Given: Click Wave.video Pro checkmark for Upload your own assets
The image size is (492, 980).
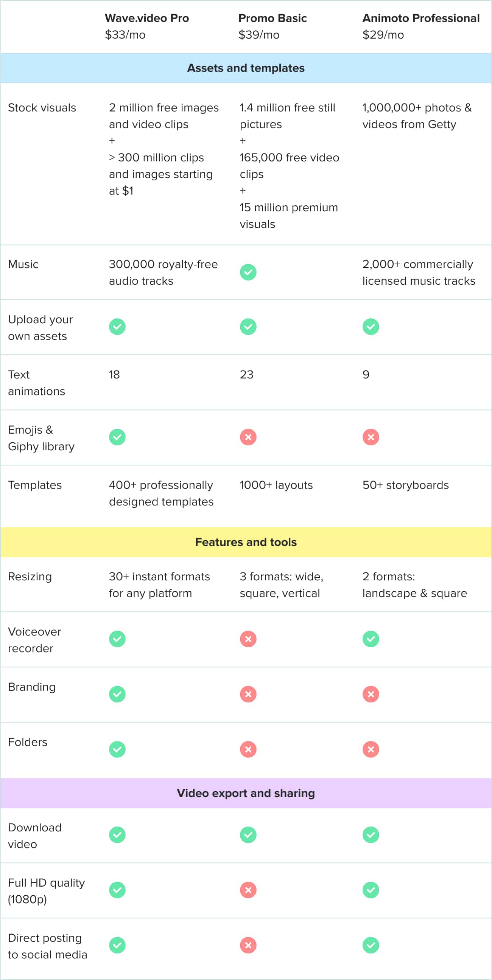Looking at the screenshot, I should pos(117,327).
